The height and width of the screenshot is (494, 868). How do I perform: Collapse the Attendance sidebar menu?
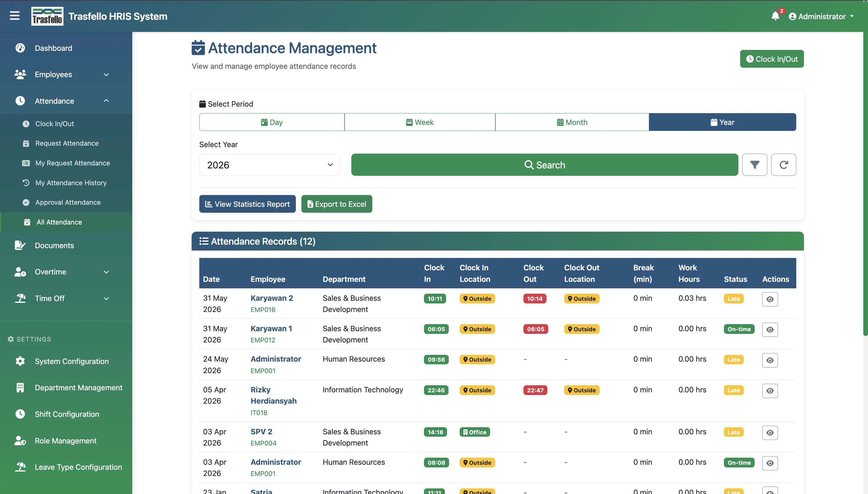66,101
